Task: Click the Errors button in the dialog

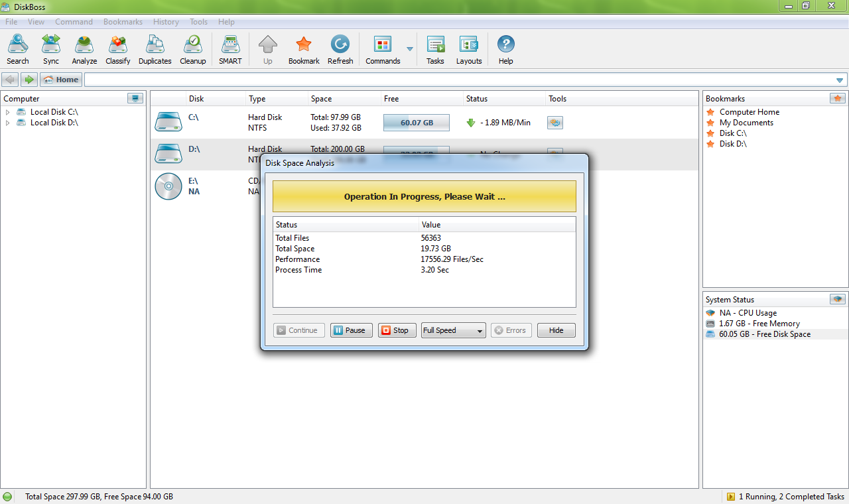Action: pos(511,330)
